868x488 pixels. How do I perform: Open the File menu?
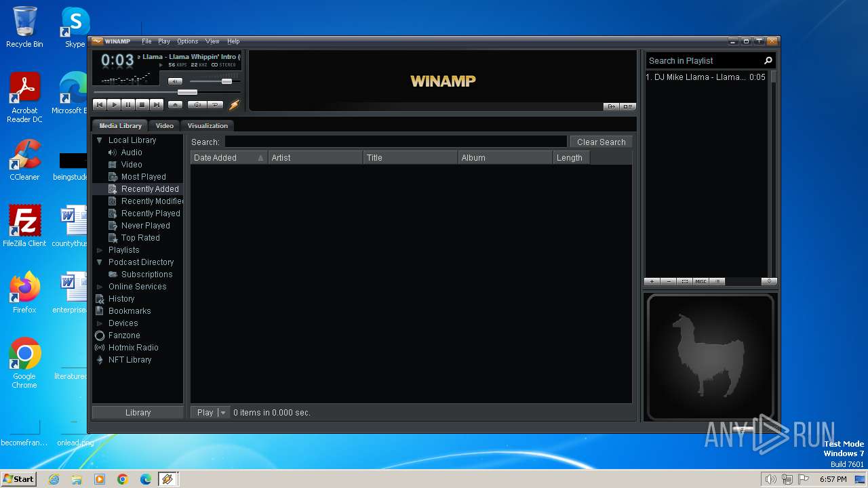coord(146,41)
